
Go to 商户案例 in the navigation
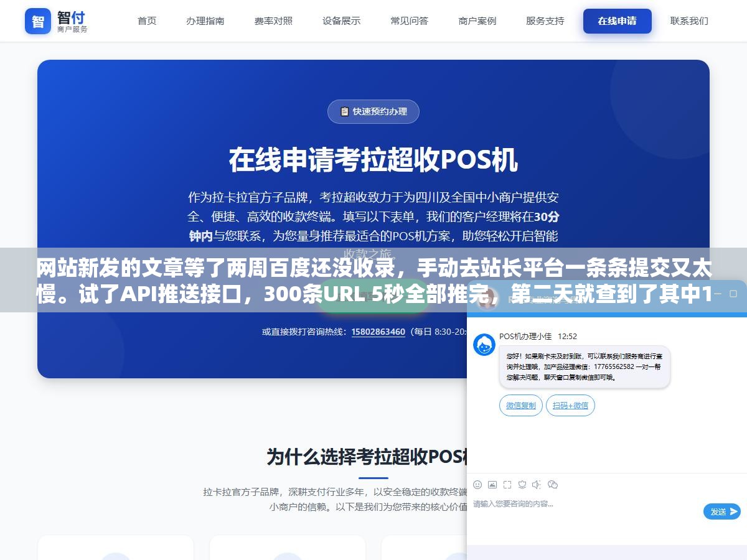point(477,21)
